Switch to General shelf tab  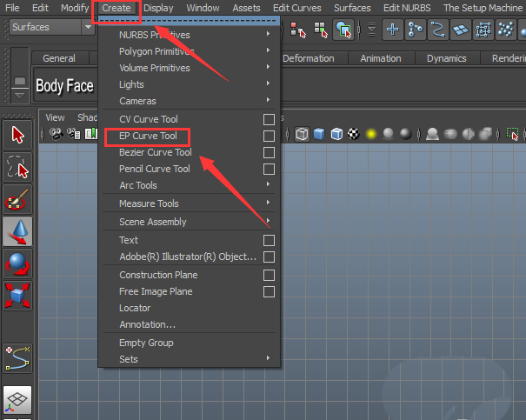[59, 58]
